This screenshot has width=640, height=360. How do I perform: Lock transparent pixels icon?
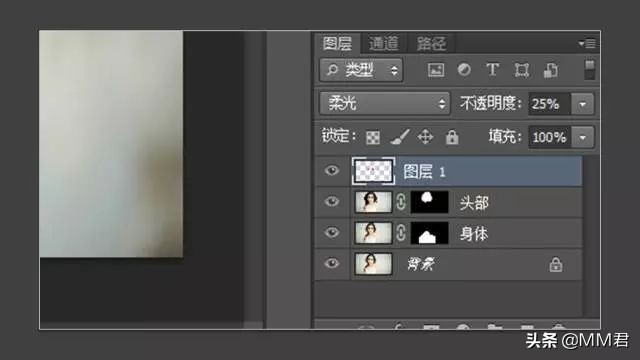[x=373, y=138]
